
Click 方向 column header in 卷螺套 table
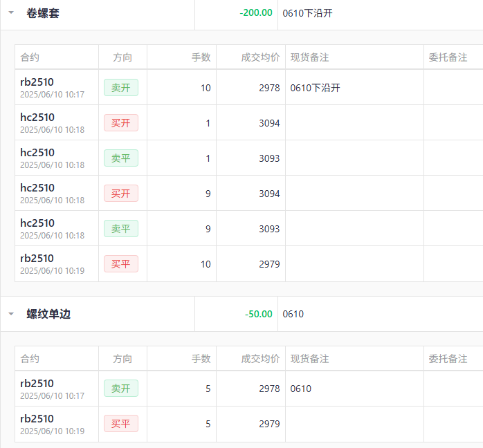[x=122, y=57]
